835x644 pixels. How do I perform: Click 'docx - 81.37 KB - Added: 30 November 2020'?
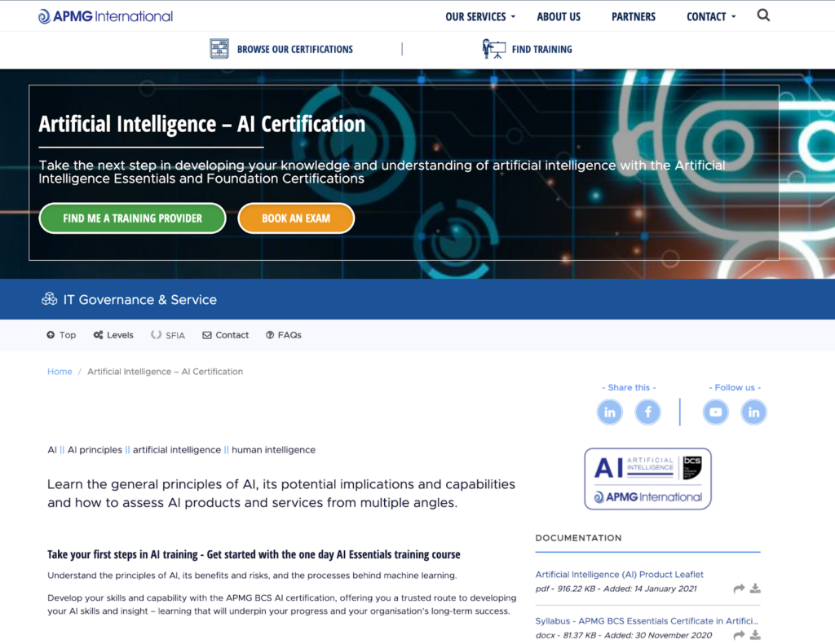click(624, 636)
